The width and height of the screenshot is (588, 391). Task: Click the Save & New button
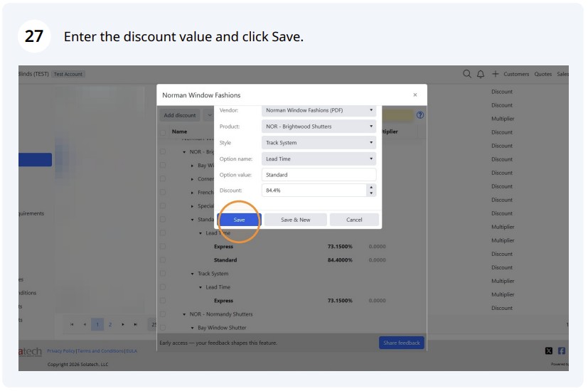pyautogui.click(x=296, y=220)
